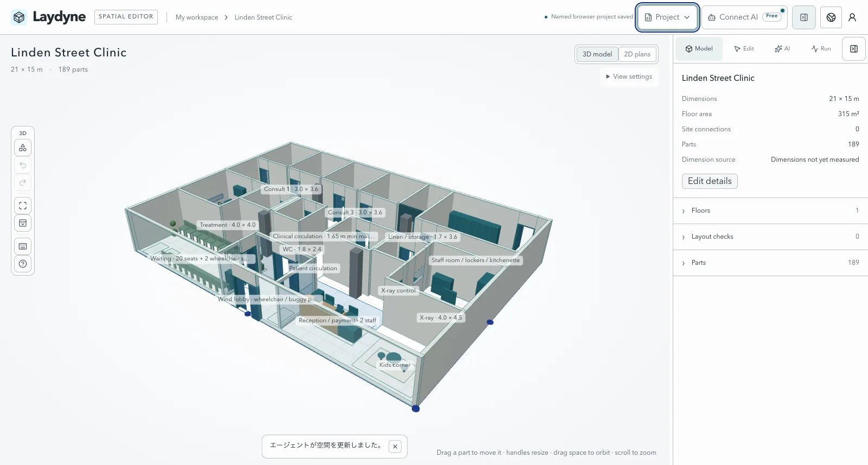Select the X-ray control room label
Viewport: 868px width, 465px height.
[398, 291]
